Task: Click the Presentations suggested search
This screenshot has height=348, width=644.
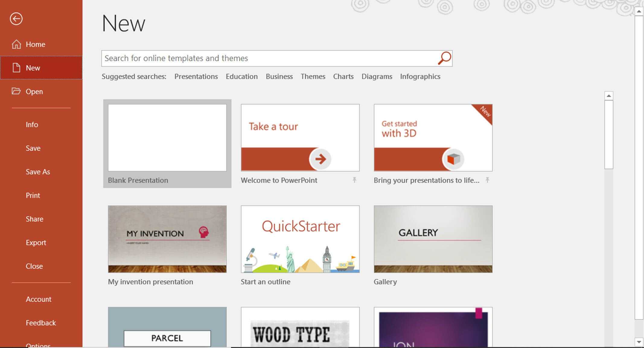Action: (x=196, y=76)
